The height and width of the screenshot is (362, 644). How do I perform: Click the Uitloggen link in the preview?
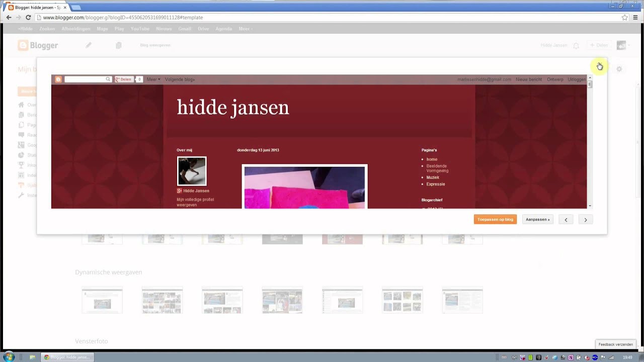[577, 79]
